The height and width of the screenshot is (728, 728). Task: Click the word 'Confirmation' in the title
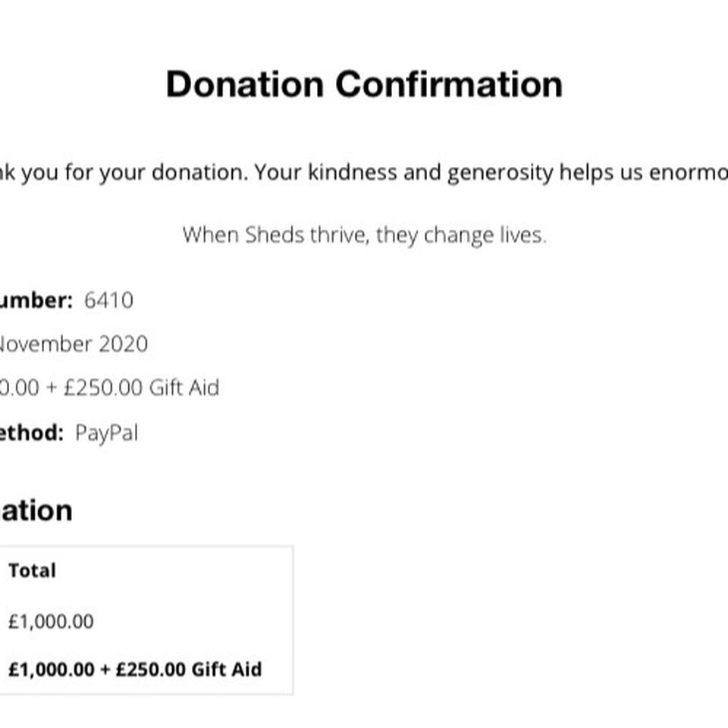tap(449, 84)
